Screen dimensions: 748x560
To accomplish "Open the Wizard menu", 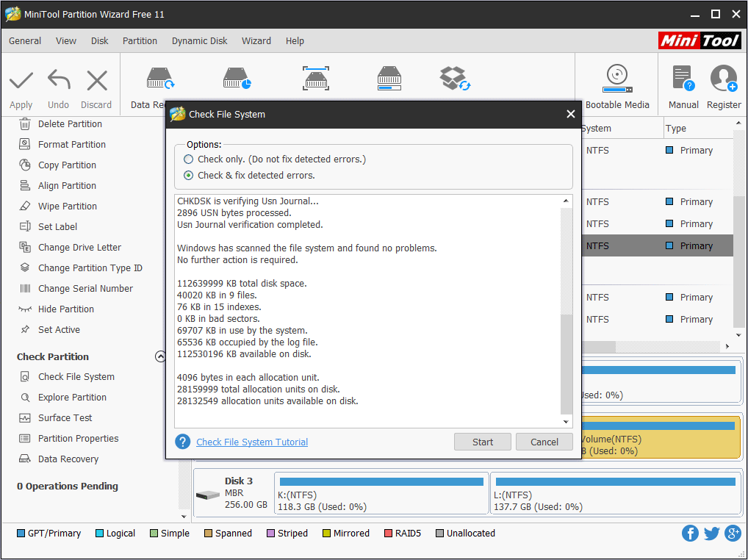I will coord(256,41).
